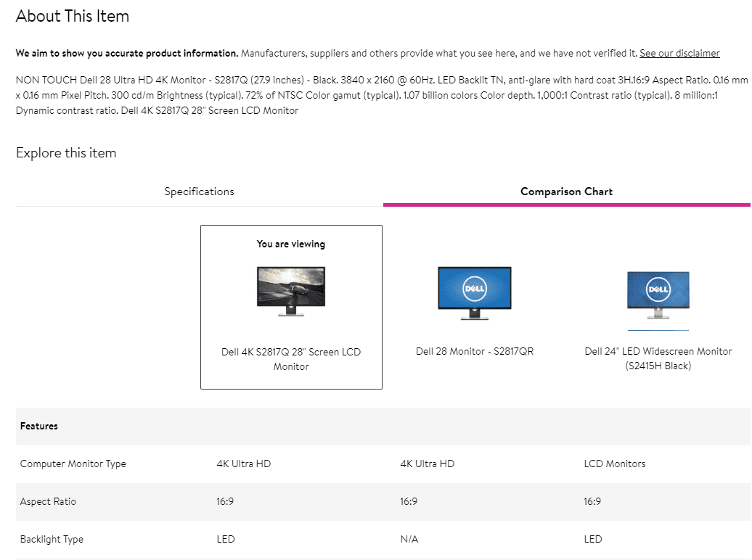
Task: Click the Backlight Type row label
Action: click(x=52, y=540)
